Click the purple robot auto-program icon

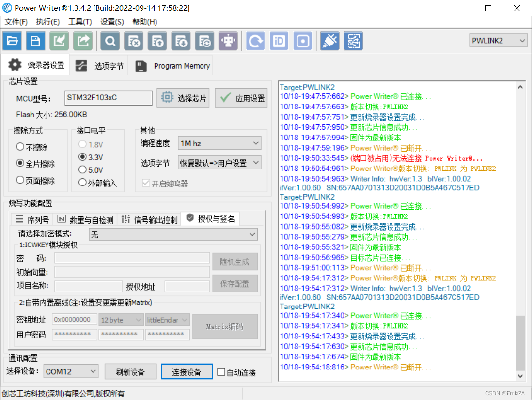[x=228, y=41]
